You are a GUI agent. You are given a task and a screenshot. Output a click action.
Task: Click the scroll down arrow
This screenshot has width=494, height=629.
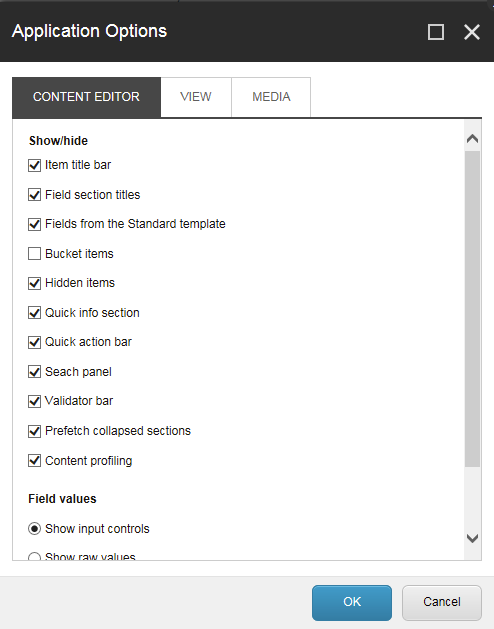pyautogui.click(x=472, y=538)
